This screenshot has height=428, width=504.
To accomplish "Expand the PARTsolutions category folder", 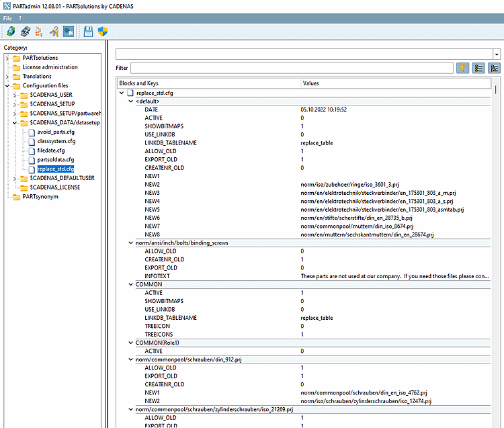I will coord(7,58).
